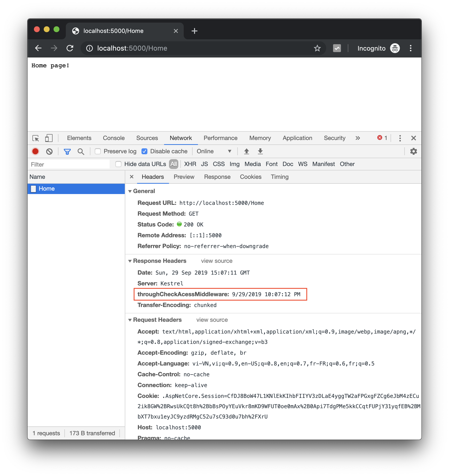This screenshot has width=449, height=476.
Task: Clear the network log
Action: pos(49,151)
